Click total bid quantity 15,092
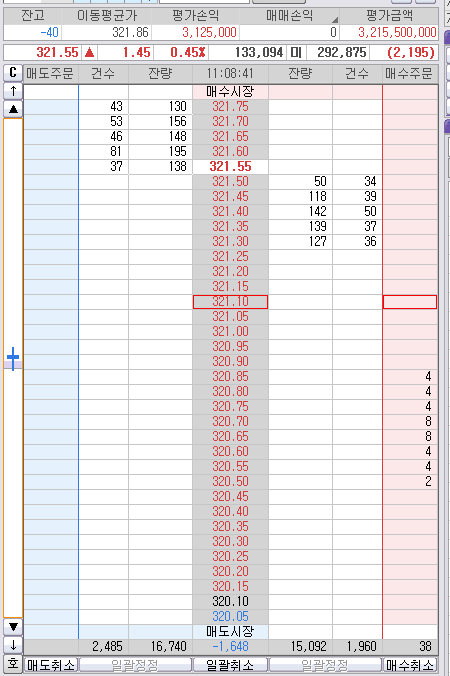Screen dimensions: 450x676 pos(300,647)
